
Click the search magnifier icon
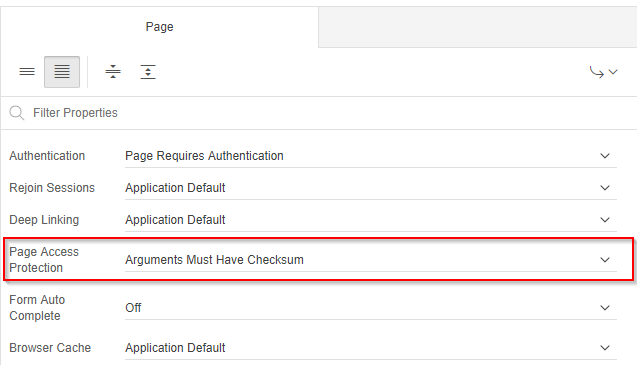click(17, 113)
